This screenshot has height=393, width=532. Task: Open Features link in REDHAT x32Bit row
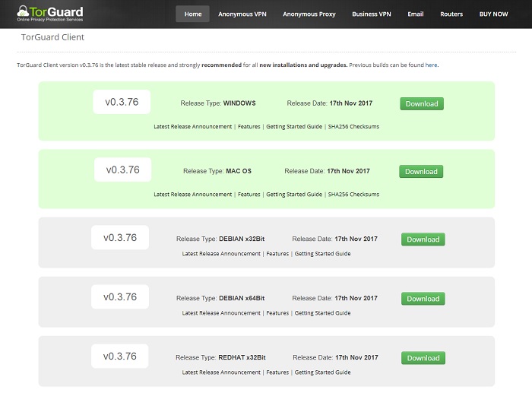coord(277,372)
